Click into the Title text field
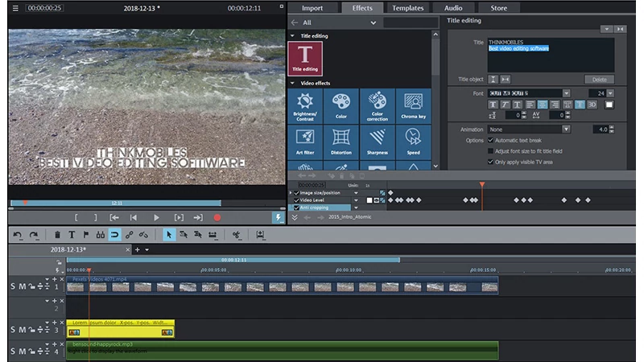 click(x=551, y=56)
